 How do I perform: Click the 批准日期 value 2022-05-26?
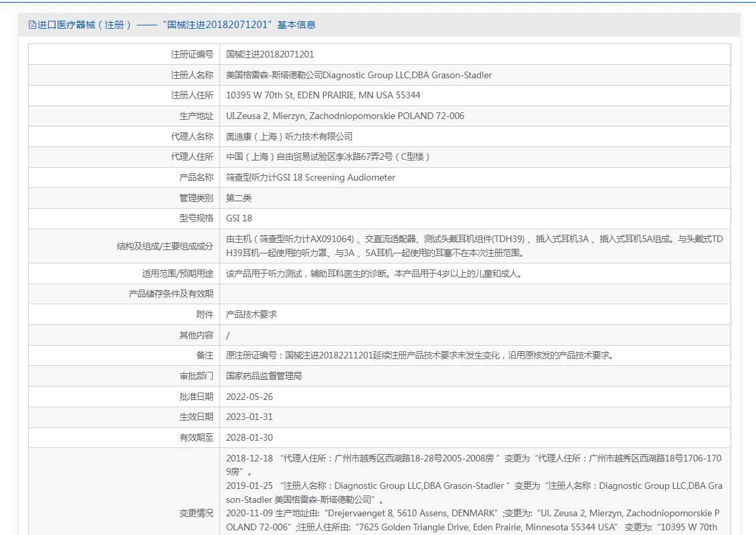pos(250,397)
